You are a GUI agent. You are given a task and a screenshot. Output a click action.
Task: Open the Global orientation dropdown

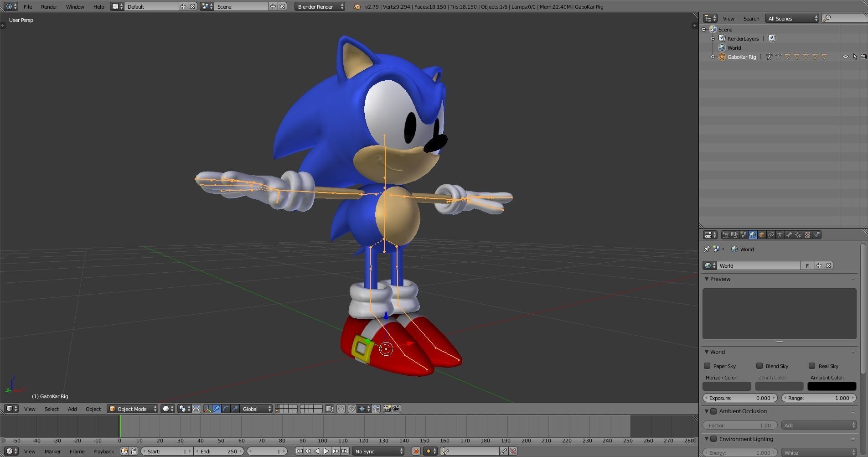[256, 409]
